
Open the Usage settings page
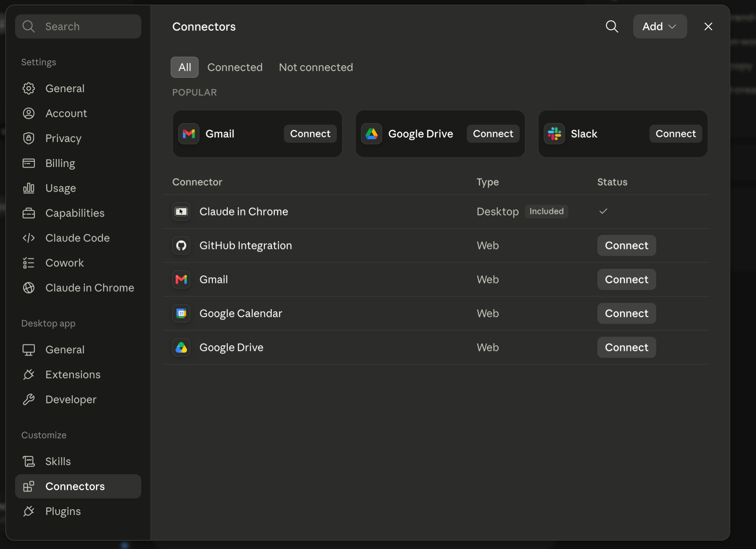point(78,188)
